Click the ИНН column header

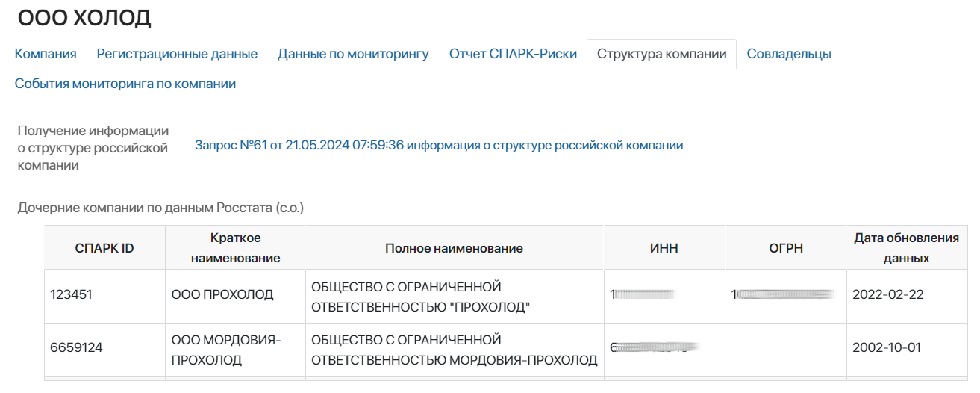664,248
